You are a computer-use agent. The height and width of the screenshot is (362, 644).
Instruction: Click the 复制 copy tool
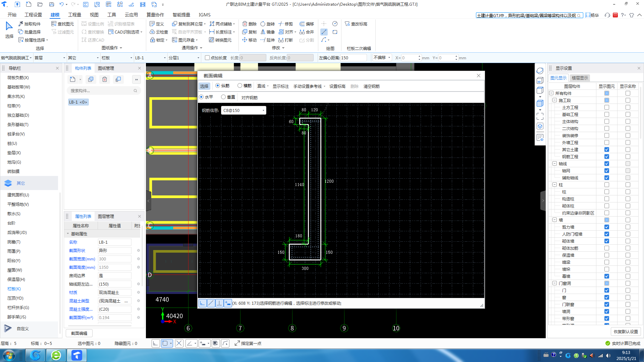pyautogui.click(x=250, y=32)
